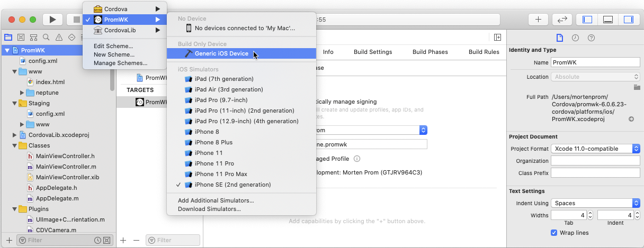Switch to the Build Settings tab
Viewport: 644px width, 248px height.
(x=373, y=52)
